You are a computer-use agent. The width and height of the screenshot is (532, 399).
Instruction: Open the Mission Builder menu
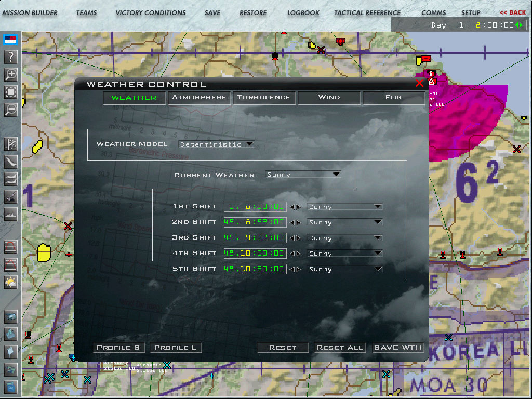30,13
